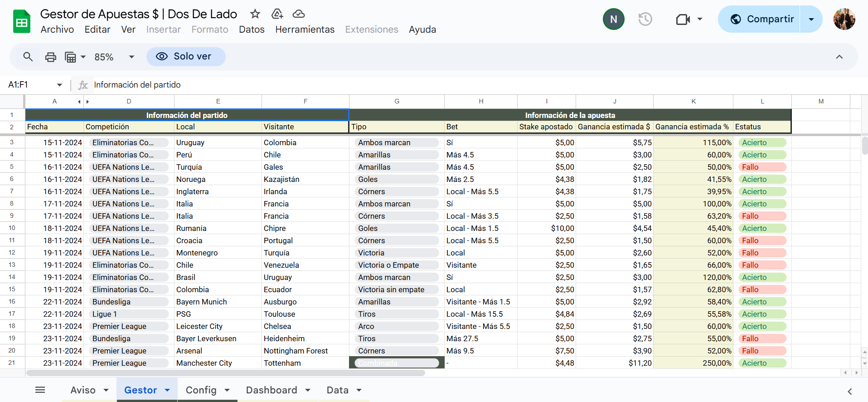
Task: Open the Google account profile picture
Action: tap(844, 19)
